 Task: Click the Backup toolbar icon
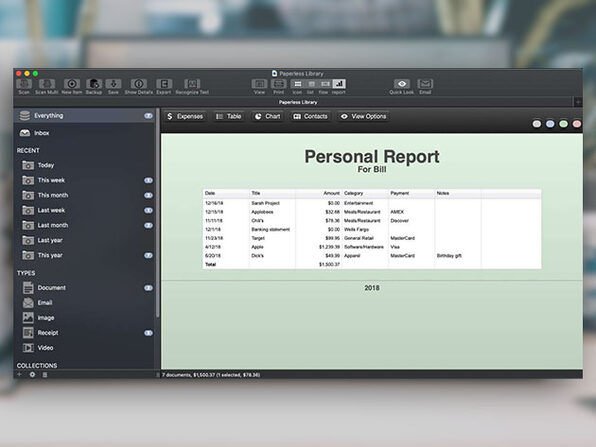tap(94, 84)
